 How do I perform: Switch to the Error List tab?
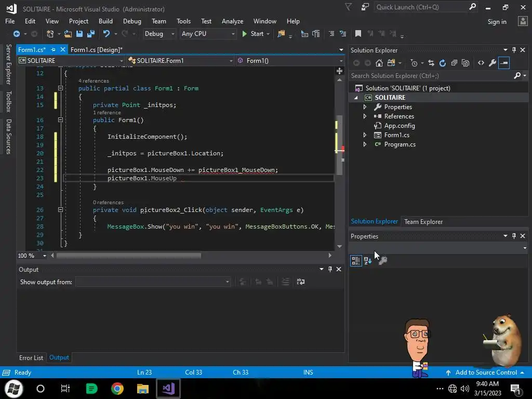pos(31,357)
